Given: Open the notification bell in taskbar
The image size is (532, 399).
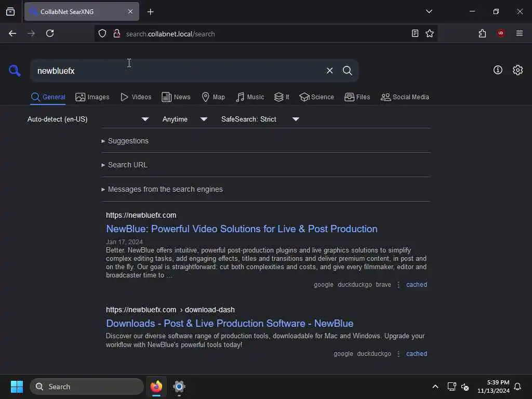Looking at the screenshot, I should (517, 387).
